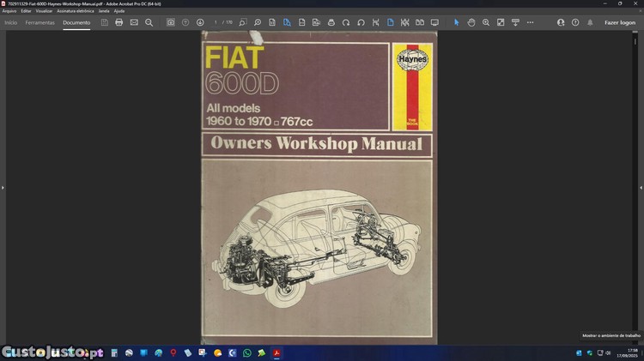The width and height of the screenshot is (644, 361).
Task: Open the help question mark icon
Action: point(575,22)
